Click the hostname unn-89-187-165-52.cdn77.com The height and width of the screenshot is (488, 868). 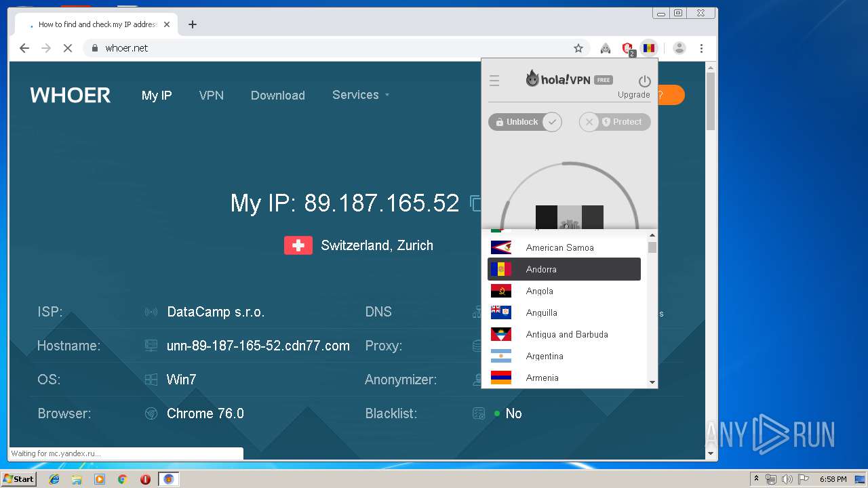point(258,346)
